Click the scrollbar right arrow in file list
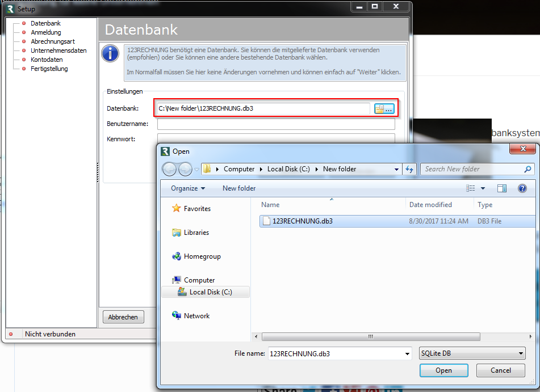This screenshot has height=392, width=540. (531, 336)
